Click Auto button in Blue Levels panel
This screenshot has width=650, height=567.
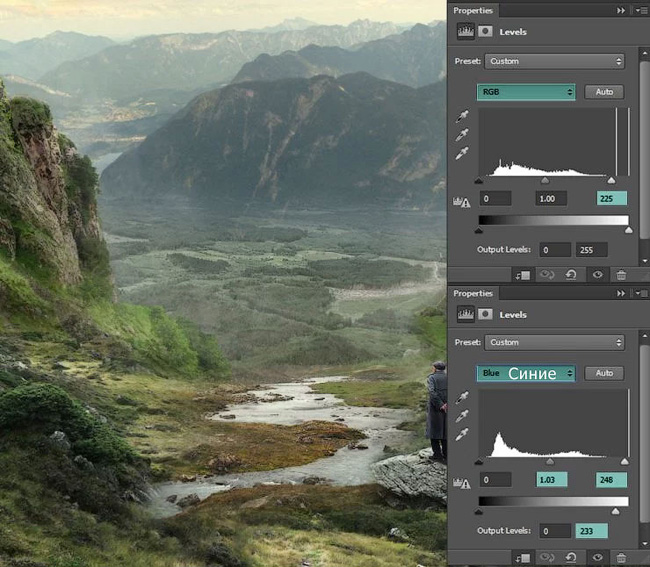pyautogui.click(x=604, y=373)
